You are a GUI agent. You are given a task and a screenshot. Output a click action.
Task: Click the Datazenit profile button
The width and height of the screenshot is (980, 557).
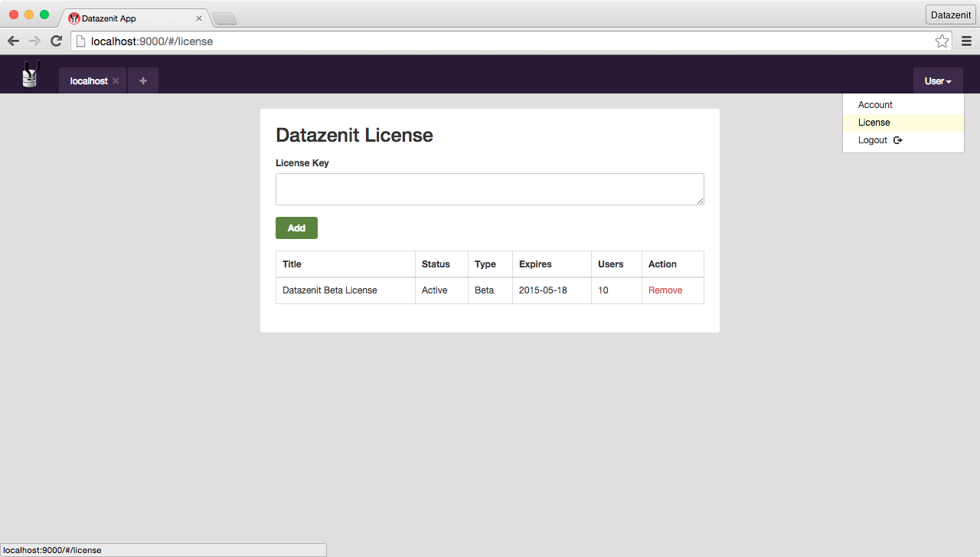(x=950, y=15)
